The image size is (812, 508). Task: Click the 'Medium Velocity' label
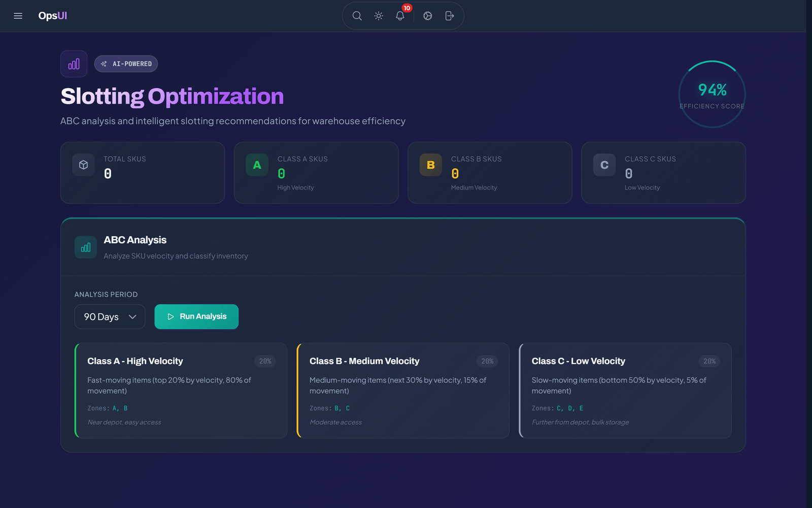(x=474, y=187)
